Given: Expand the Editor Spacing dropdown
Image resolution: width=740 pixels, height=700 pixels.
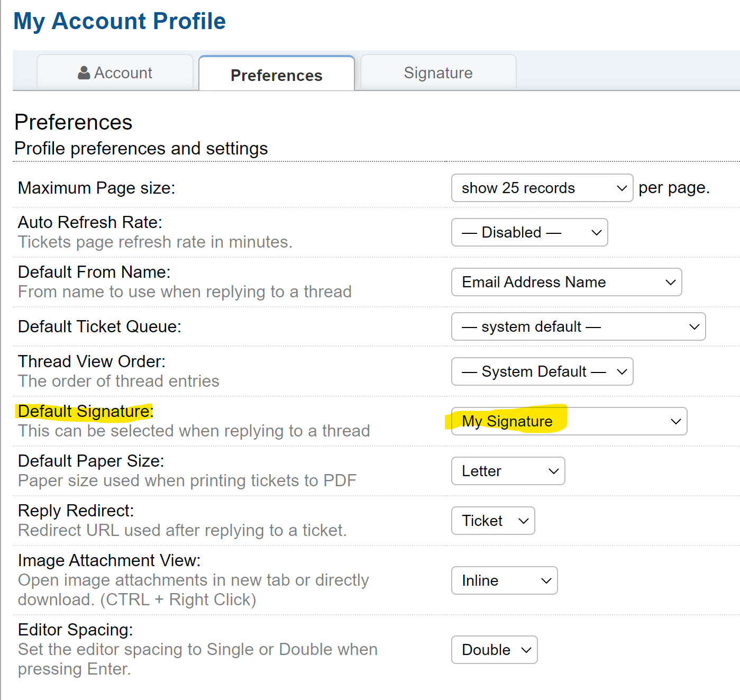Looking at the screenshot, I should pos(494,650).
